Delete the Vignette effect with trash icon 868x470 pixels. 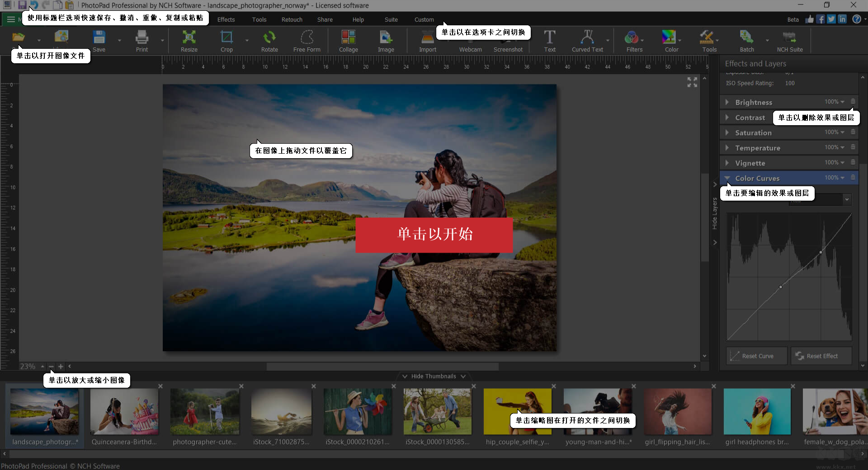click(x=853, y=162)
